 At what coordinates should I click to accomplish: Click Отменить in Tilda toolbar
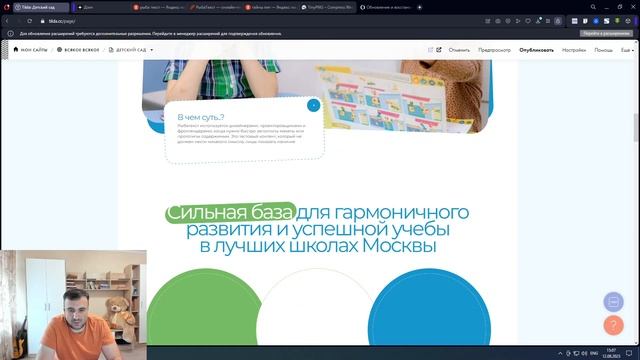(459, 50)
